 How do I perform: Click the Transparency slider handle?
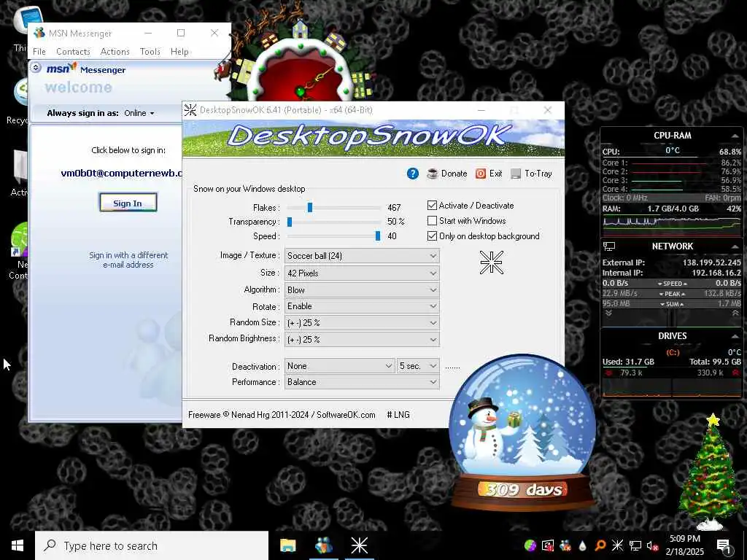[290, 222]
